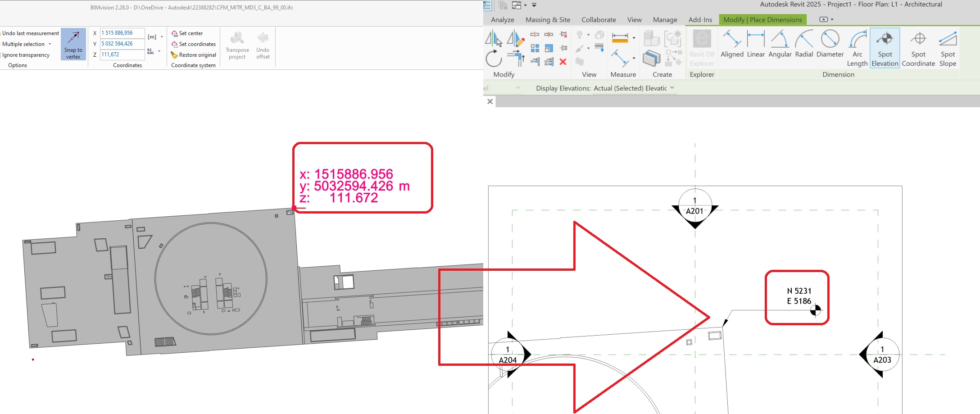The image size is (980, 414).
Task: Select the Mirror Pick Axis tool
Action: (x=494, y=38)
